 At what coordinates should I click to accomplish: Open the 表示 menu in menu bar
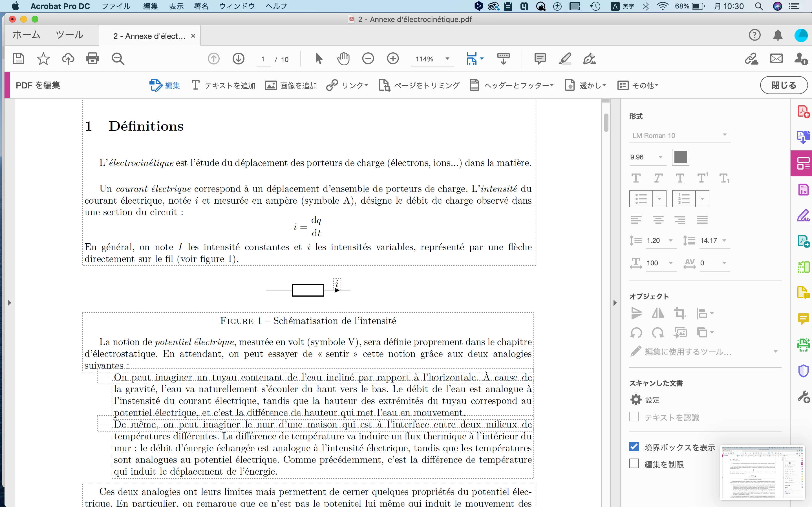176,6
